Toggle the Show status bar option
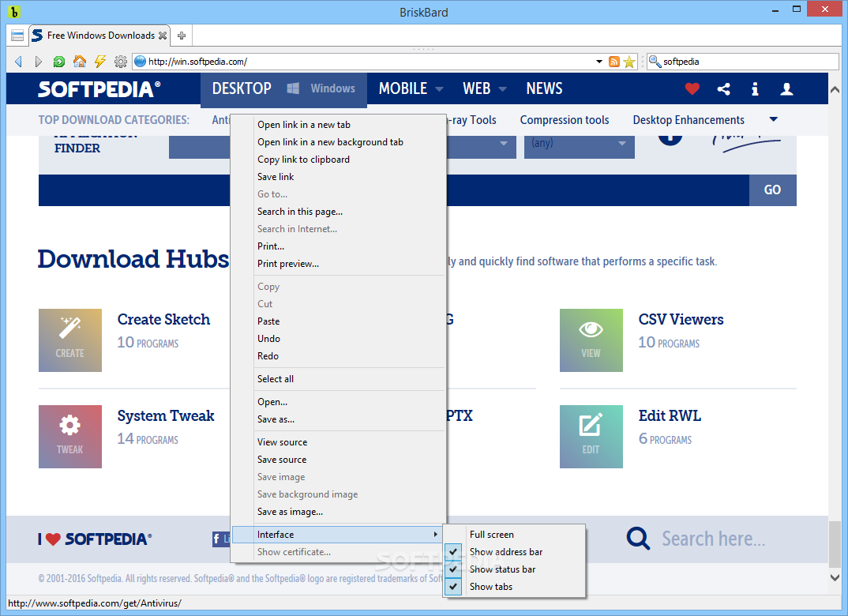 tap(514, 569)
